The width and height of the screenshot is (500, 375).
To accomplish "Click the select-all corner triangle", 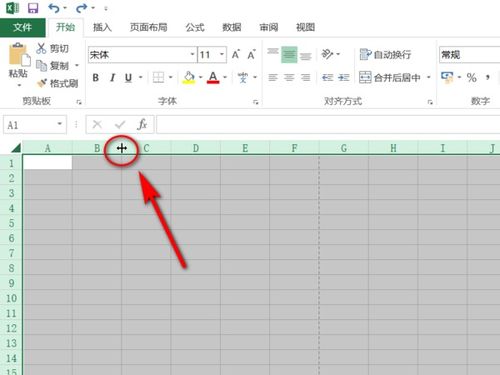I will coord(16,147).
